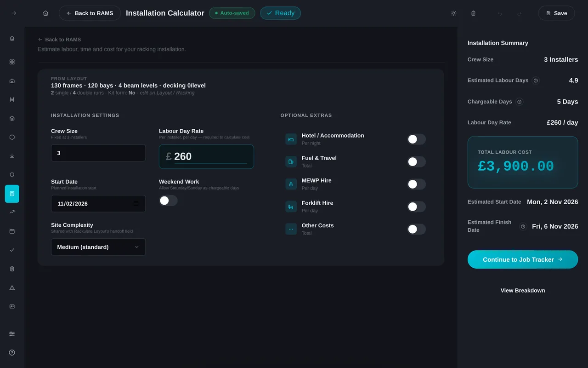Show info tooltip for Estimated Finish Date
The height and width of the screenshot is (368, 588).
(523, 226)
